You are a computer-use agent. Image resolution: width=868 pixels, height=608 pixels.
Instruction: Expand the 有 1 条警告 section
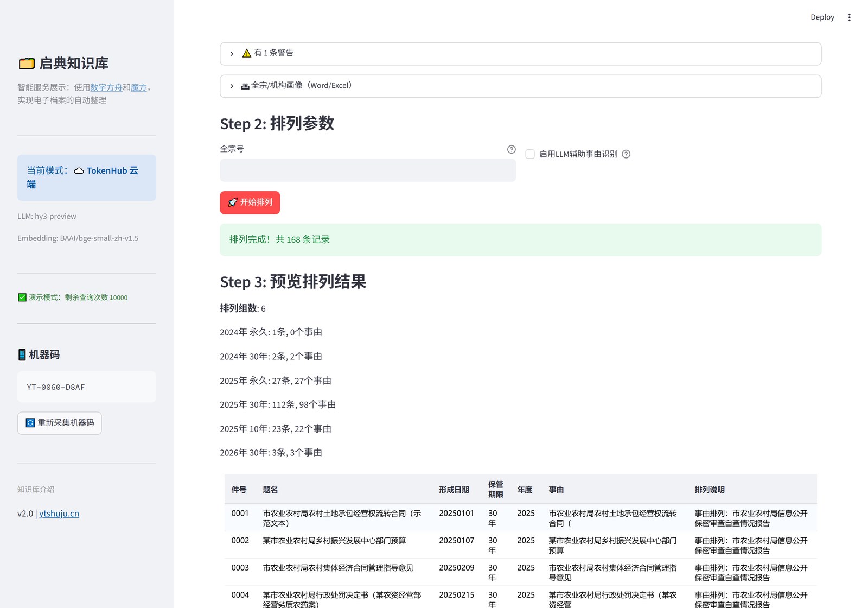521,54
